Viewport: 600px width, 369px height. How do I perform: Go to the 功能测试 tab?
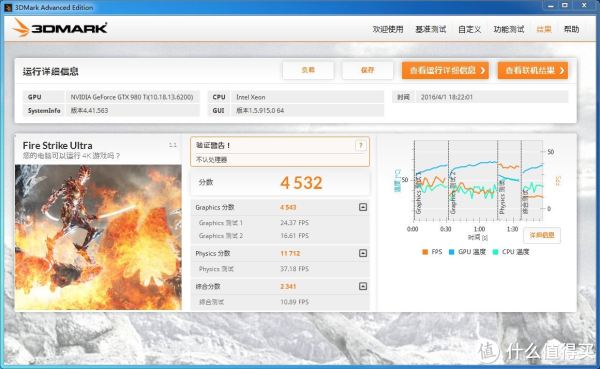point(509,29)
